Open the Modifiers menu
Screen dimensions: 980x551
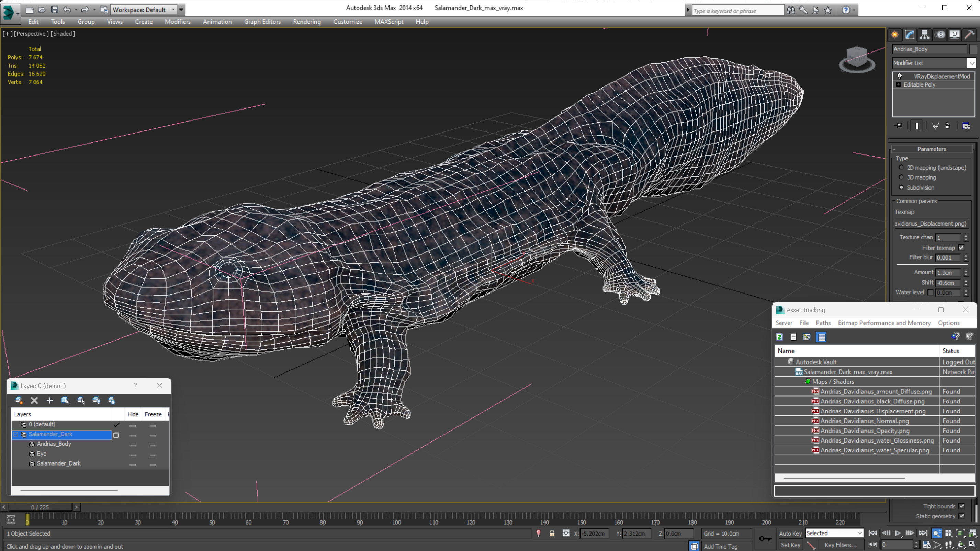coord(178,22)
